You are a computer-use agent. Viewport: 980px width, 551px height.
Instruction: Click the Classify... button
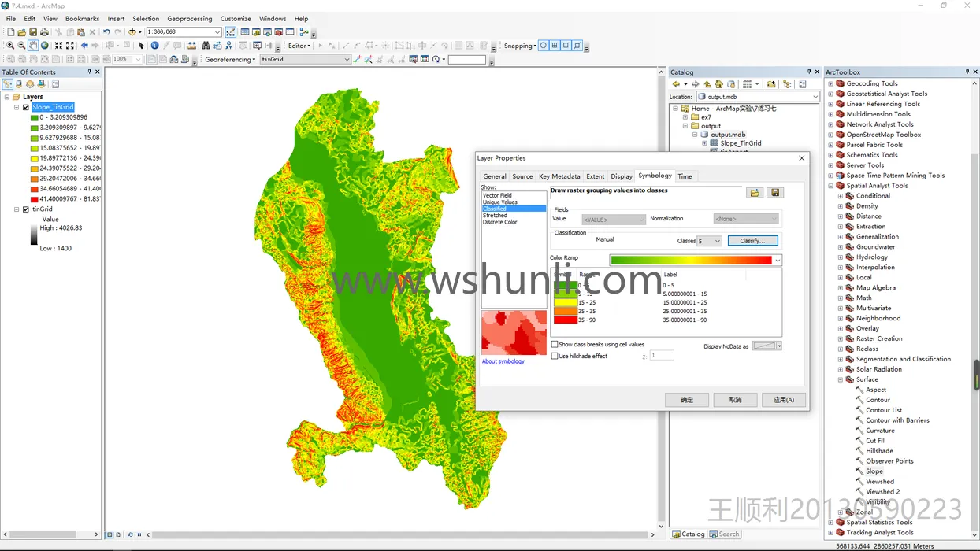752,241
